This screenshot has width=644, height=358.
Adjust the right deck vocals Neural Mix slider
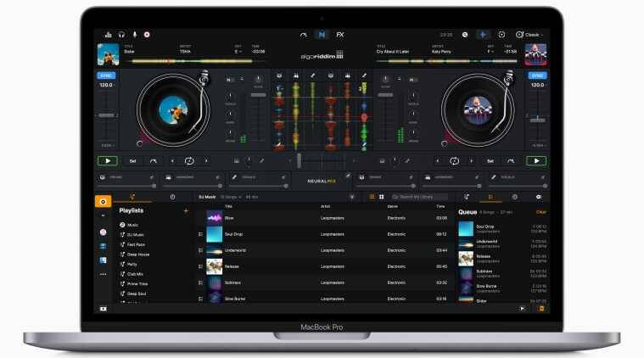[x=518, y=186]
